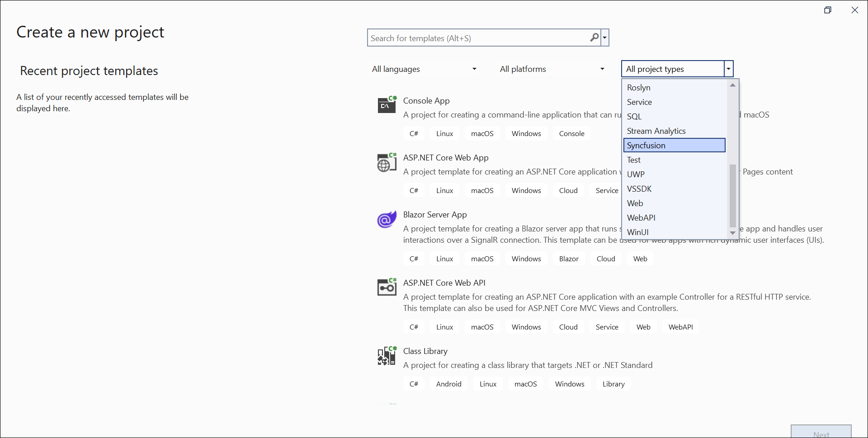
Task: Click the Class Library template icon
Action: [387, 356]
